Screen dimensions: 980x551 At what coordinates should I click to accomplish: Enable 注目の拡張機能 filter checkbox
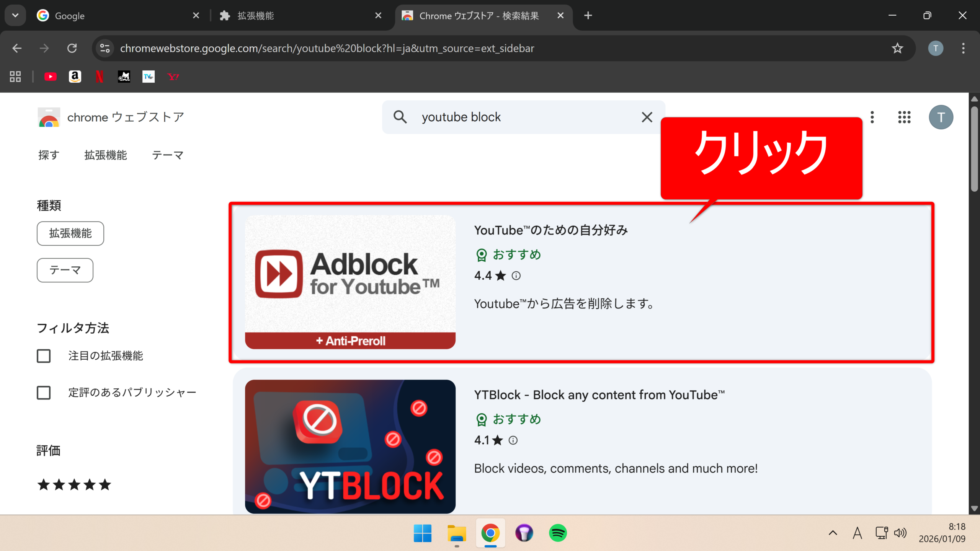(44, 356)
